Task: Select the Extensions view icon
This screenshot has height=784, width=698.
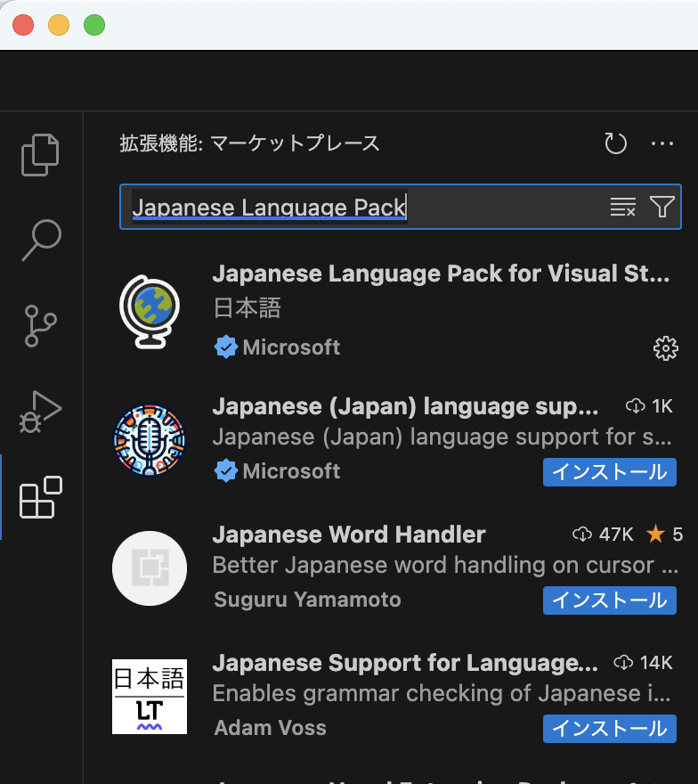Action: (40, 497)
